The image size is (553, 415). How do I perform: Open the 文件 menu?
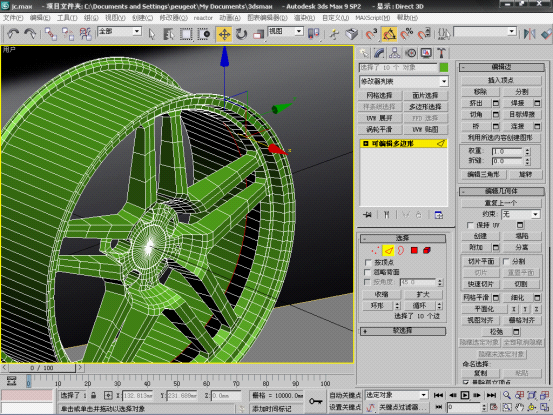pos(13,18)
